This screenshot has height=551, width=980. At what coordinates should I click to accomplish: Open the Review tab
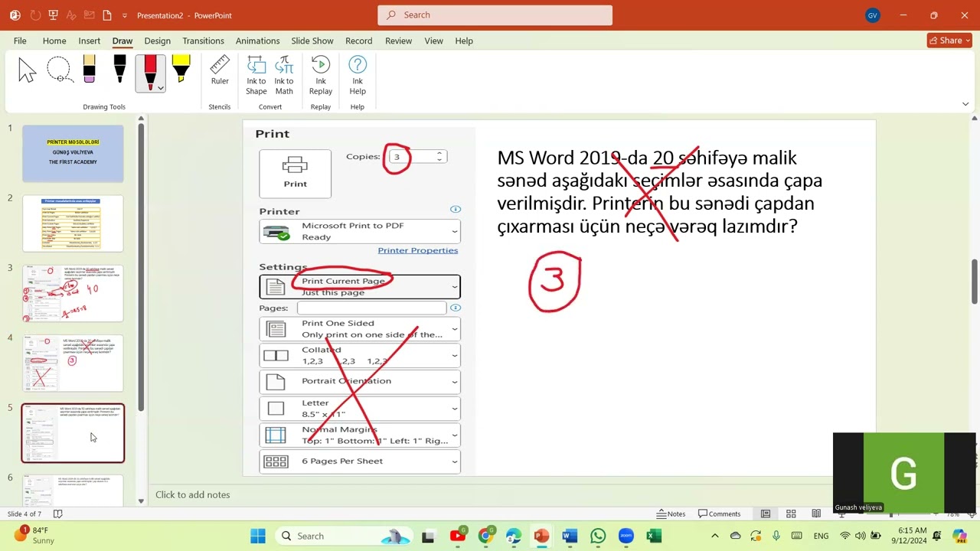point(398,41)
